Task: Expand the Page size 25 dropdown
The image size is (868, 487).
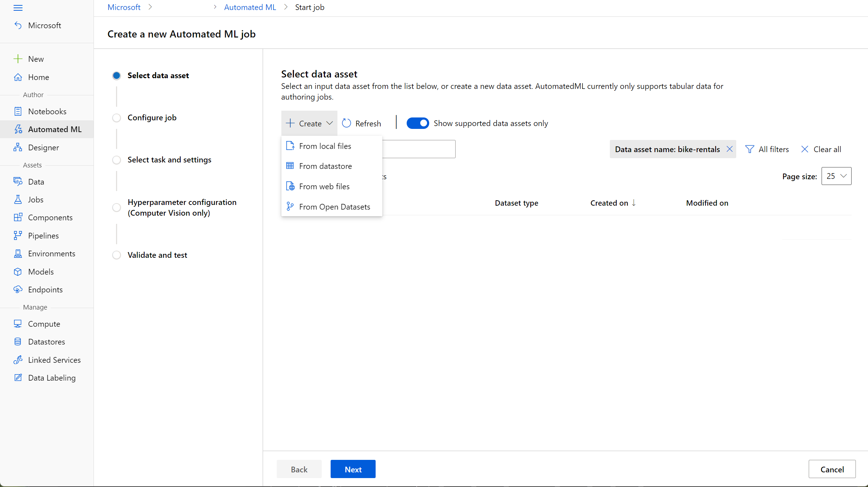Action: pyautogui.click(x=836, y=176)
